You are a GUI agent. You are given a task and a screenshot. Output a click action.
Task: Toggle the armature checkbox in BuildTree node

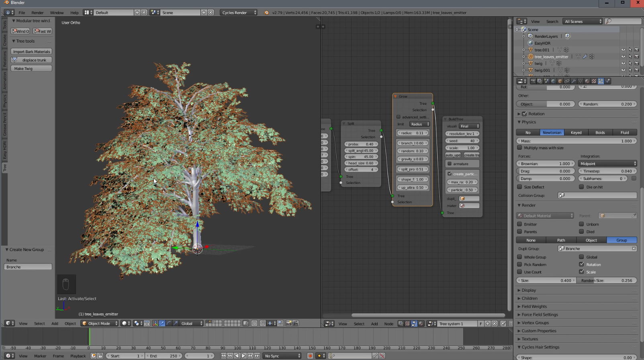click(450, 164)
